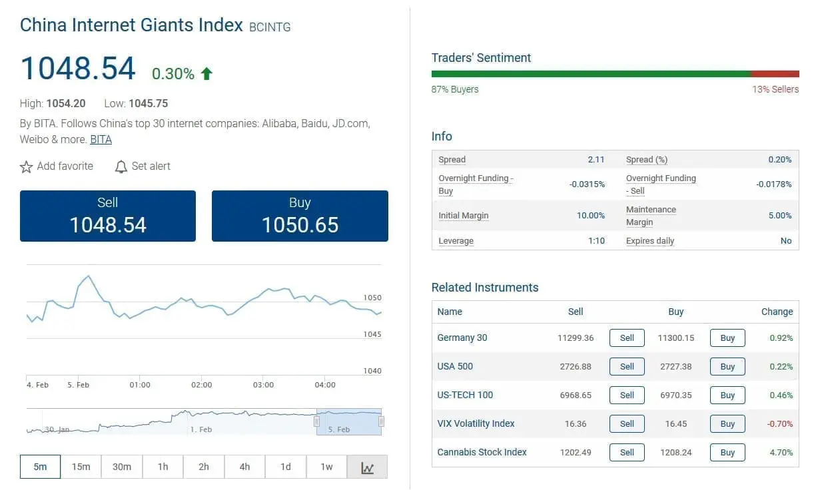
Task: Open the BITA link
Action: tap(101, 139)
